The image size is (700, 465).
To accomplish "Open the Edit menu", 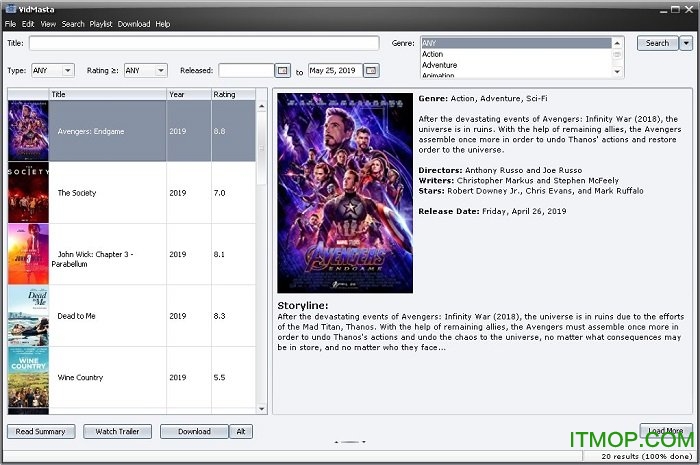I will [x=28, y=24].
